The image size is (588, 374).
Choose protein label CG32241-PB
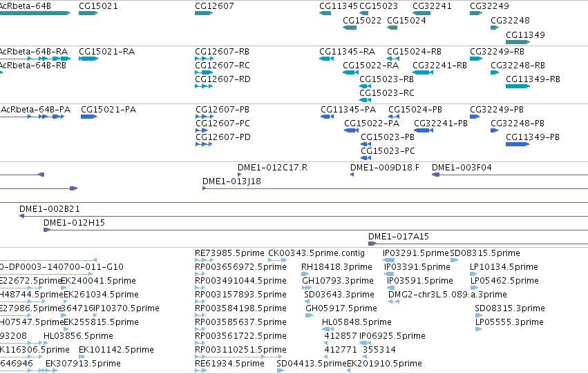(441, 123)
